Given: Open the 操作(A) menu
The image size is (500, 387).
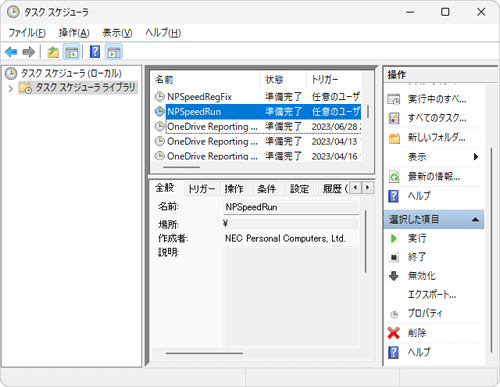Looking at the screenshot, I should pyautogui.click(x=74, y=33).
